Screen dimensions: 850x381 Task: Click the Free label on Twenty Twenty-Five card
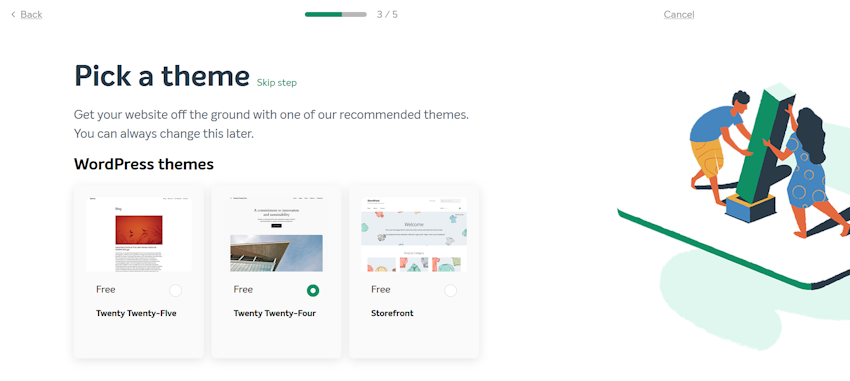click(106, 289)
